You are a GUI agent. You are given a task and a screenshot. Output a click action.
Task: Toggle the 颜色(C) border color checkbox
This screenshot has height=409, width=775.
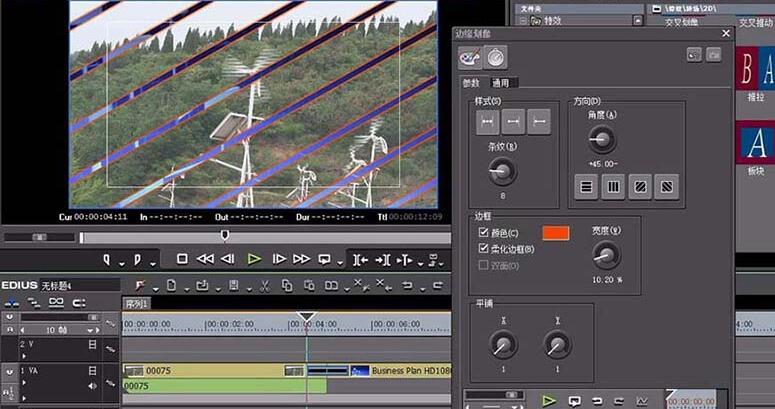[x=483, y=232]
